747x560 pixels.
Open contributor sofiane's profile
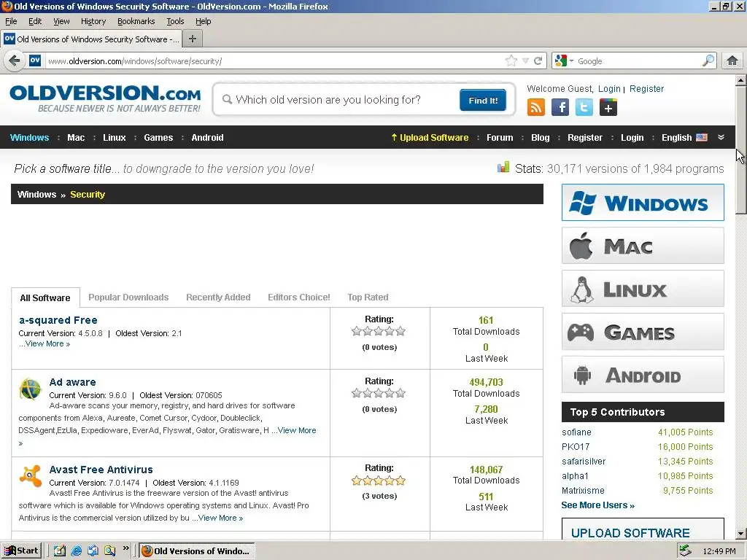point(576,432)
